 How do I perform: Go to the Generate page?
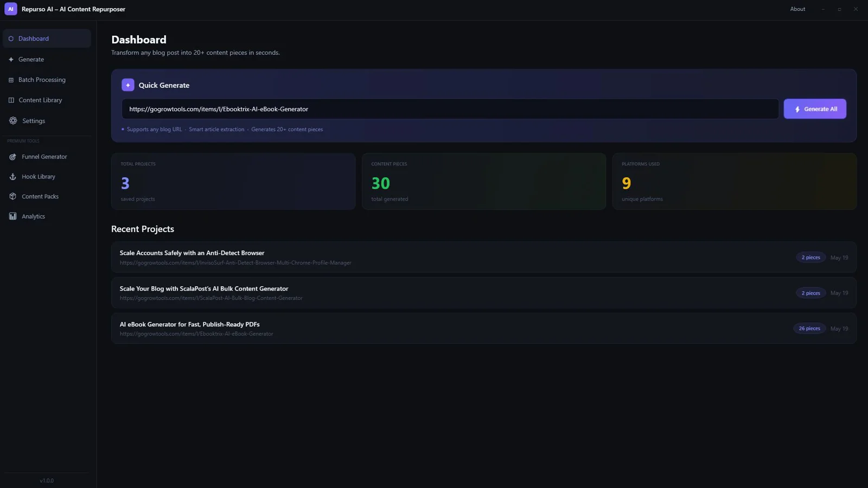(47, 60)
